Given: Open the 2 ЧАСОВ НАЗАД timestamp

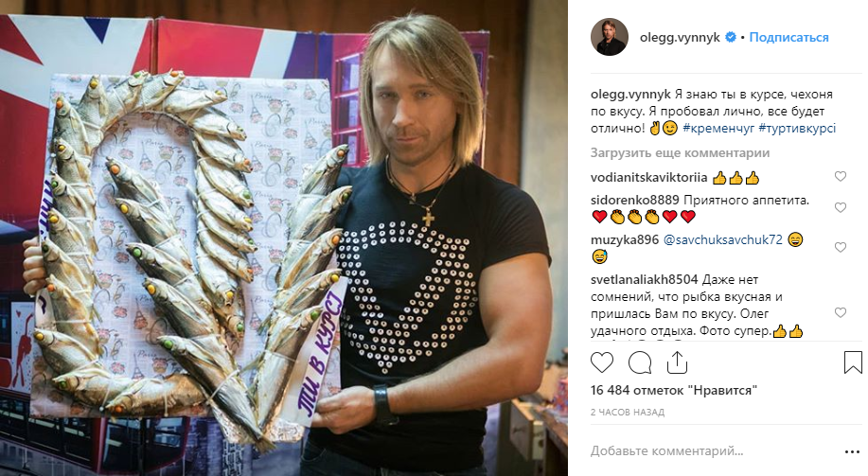Looking at the screenshot, I should 628,413.
